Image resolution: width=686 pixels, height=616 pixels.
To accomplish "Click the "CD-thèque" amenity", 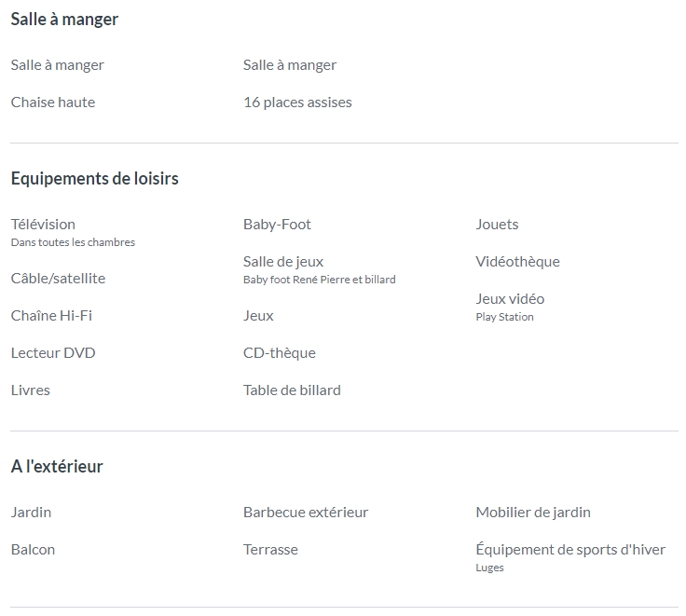I will click(279, 353).
